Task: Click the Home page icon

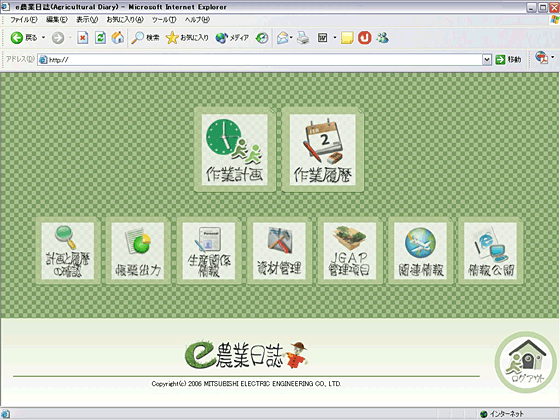Action: pos(118,38)
